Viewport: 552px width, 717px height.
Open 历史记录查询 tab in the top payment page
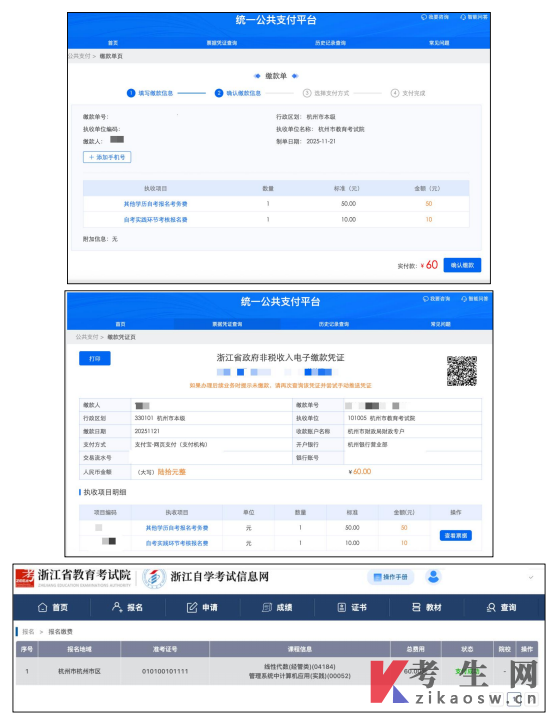click(x=330, y=43)
